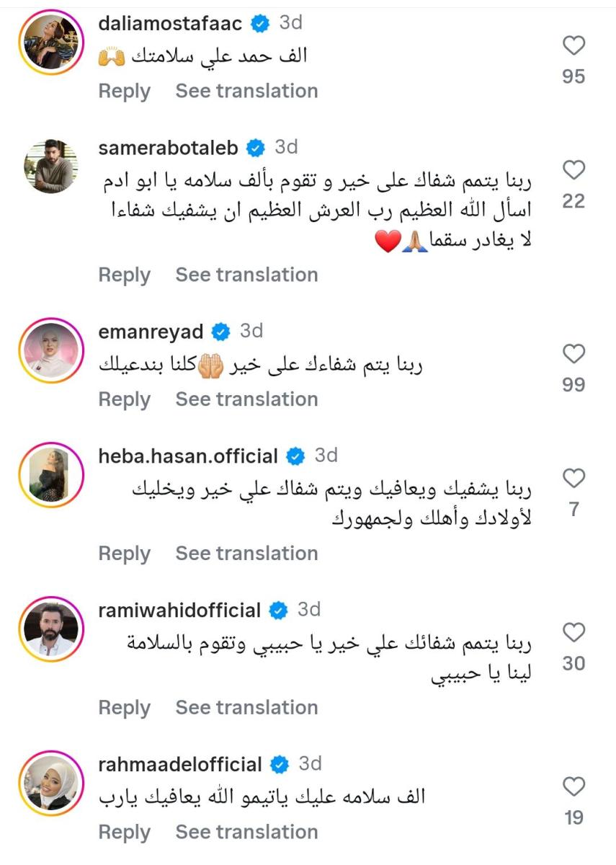The height and width of the screenshot is (865, 616).
Task: Open daliamostafaac's profile picture
Action: [51, 43]
